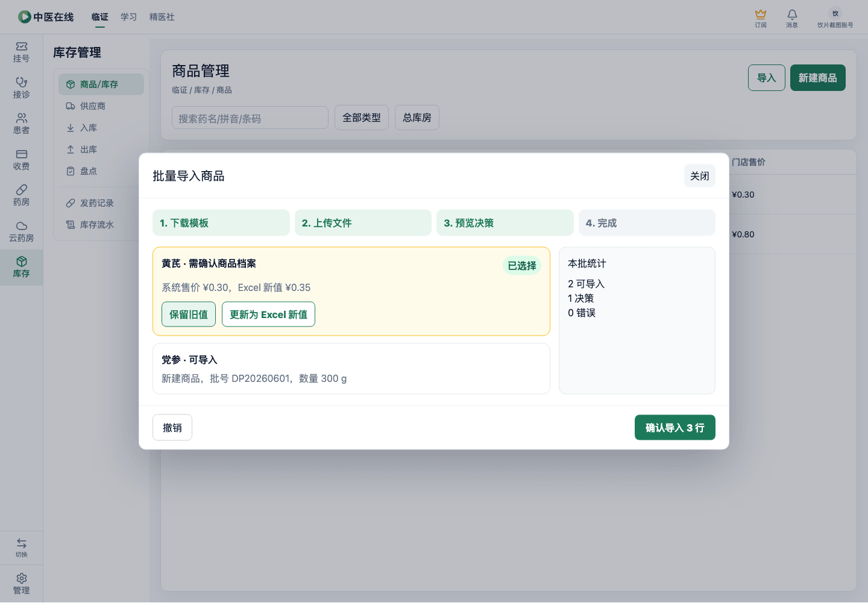This screenshot has width=868, height=603.
Task: Open 供应商 suppliers menu item
Action: [x=101, y=106]
